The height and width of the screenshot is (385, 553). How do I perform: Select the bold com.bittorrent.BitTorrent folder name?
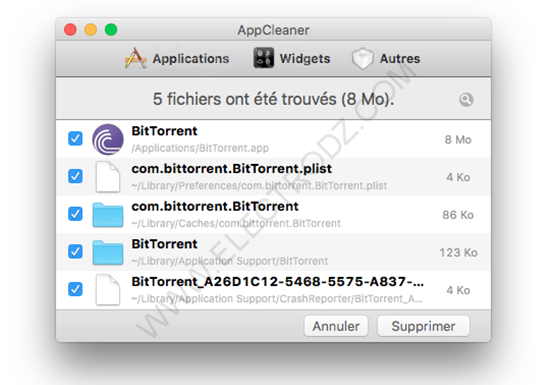(215, 206)
